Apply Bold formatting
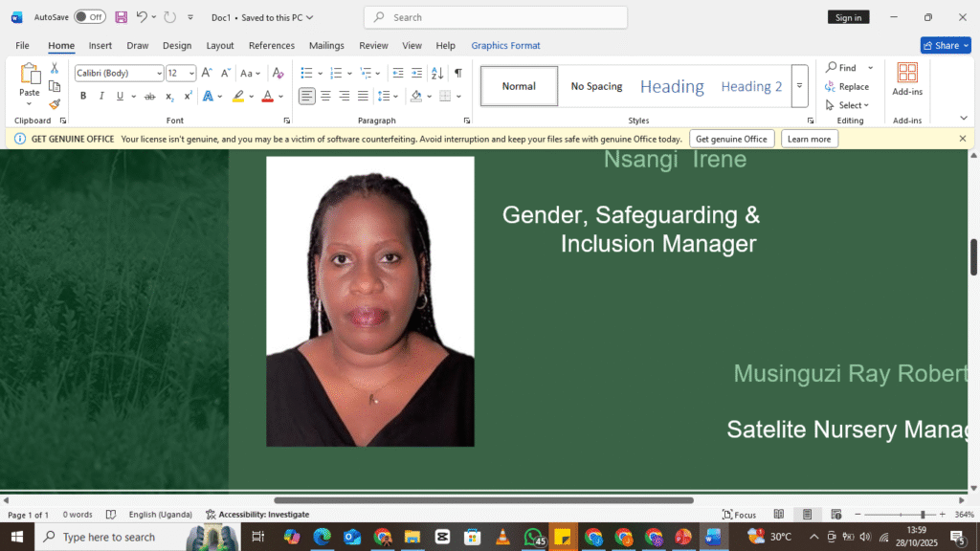Image resolution: width=980 pixels, height=551 pixels. pos(83,96)
